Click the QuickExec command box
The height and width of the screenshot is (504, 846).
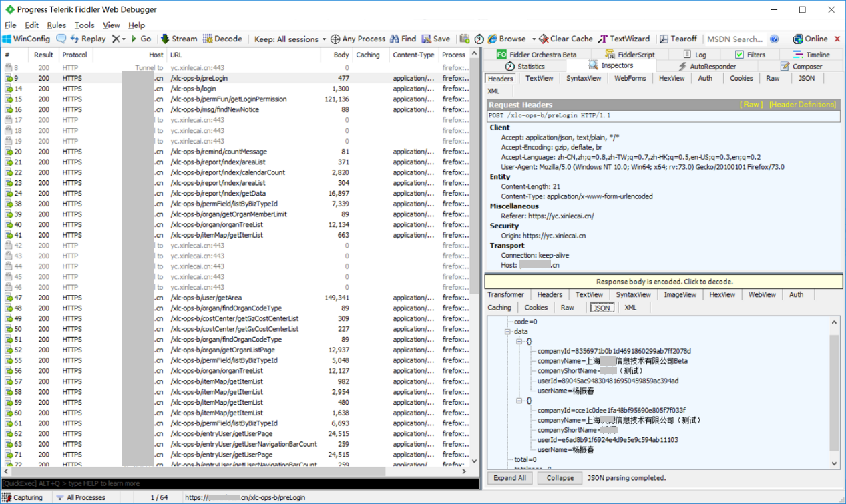(240, 483)
